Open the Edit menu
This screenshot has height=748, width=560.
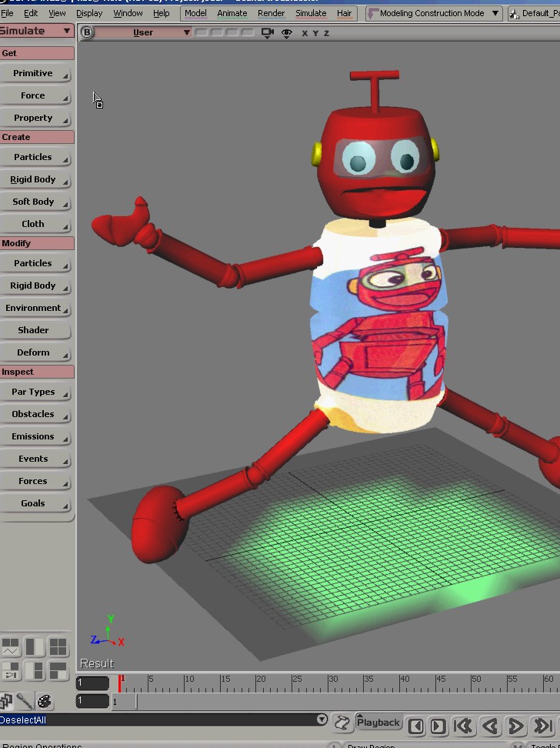(31, 13)
